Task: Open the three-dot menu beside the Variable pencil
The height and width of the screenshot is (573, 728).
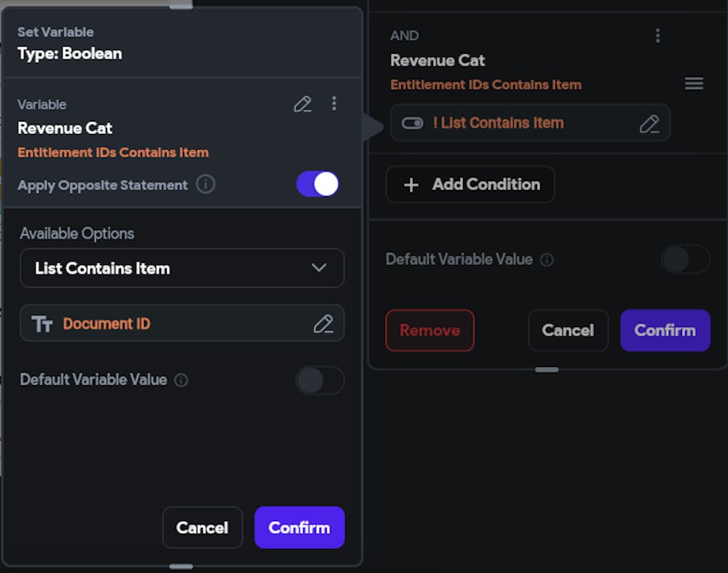Action: 335,104
